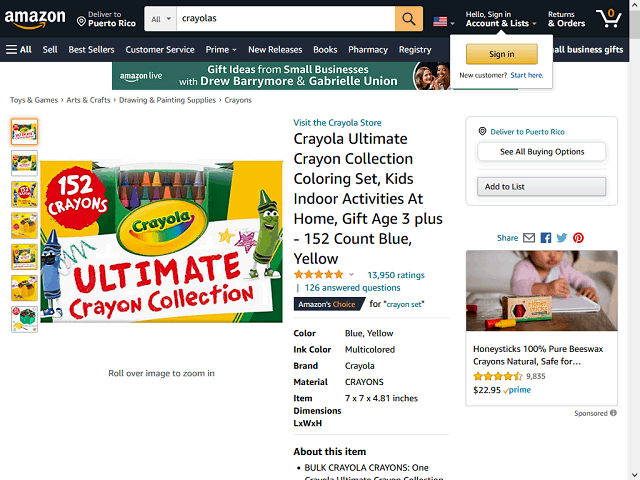Click Sponsored info icon
Image resolution: width=640 pixels, height=480 pixels.
point(613,413)
